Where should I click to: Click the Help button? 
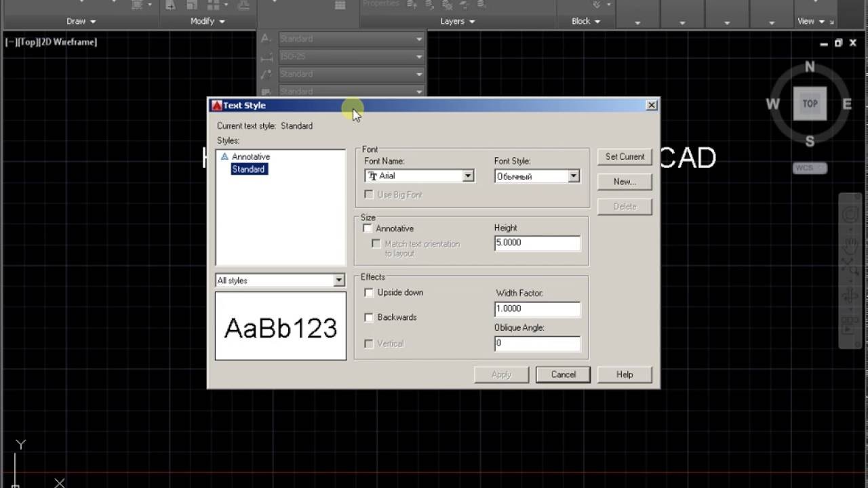[x=625, y=374]
